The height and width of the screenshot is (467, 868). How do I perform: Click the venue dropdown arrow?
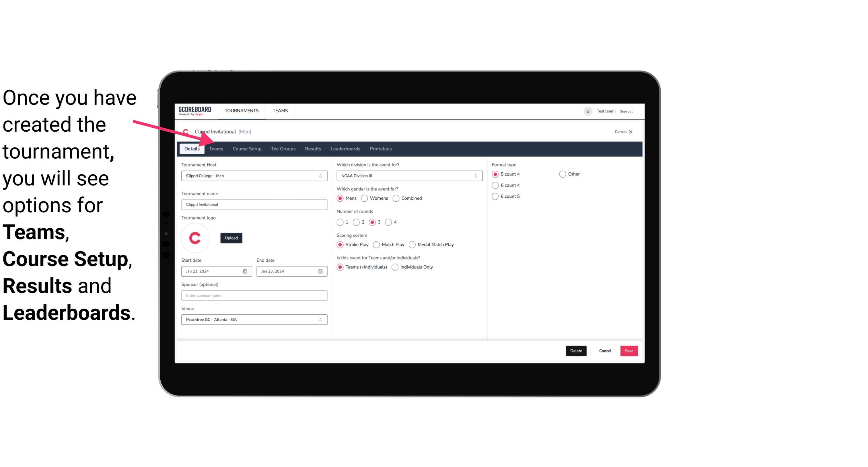click(x=321, y=319)
